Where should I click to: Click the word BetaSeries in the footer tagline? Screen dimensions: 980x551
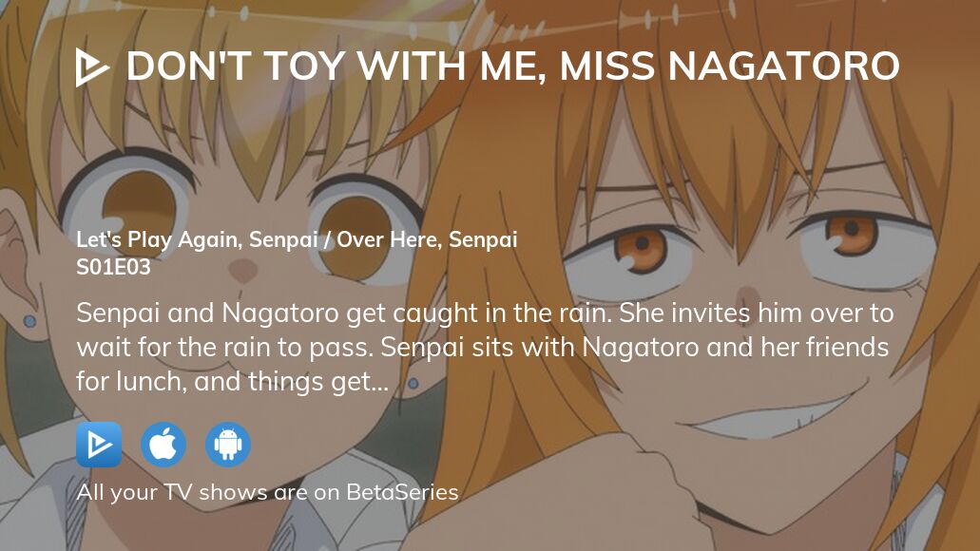click(402, 492)
